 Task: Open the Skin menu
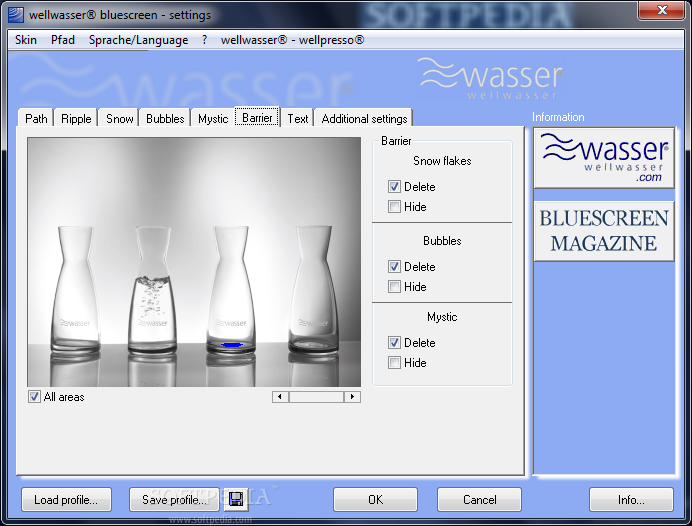point(26,40)
